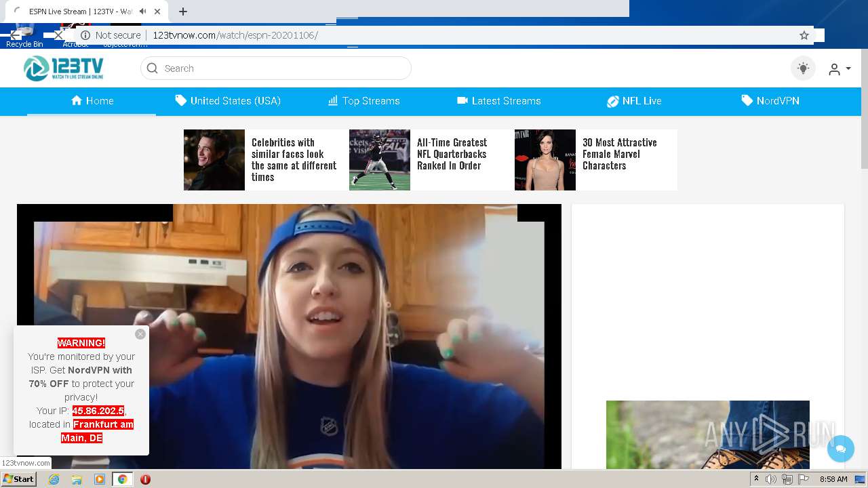Screen dimensions: 868x488
Task: Click the celebrity faces article thumbnail
Action: pyautogui.click(x=214, y=160)
